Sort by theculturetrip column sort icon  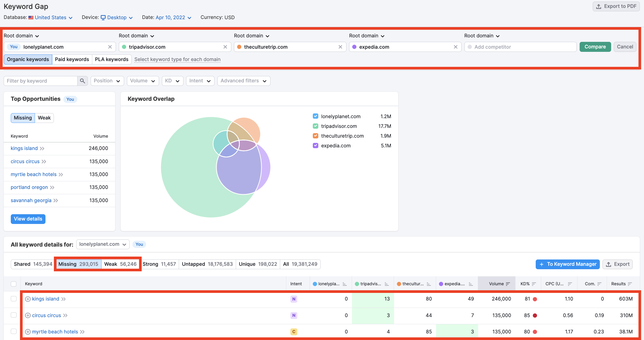[x=429, y=284]
